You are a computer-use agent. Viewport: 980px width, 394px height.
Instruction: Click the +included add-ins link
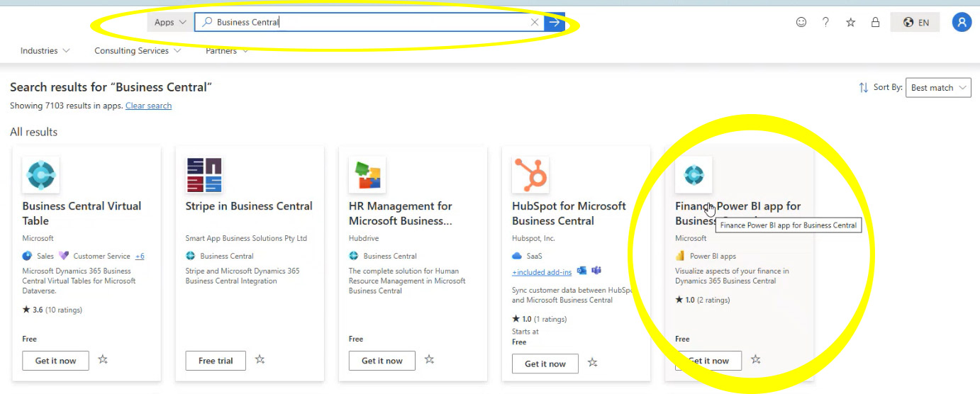point(542,273)
